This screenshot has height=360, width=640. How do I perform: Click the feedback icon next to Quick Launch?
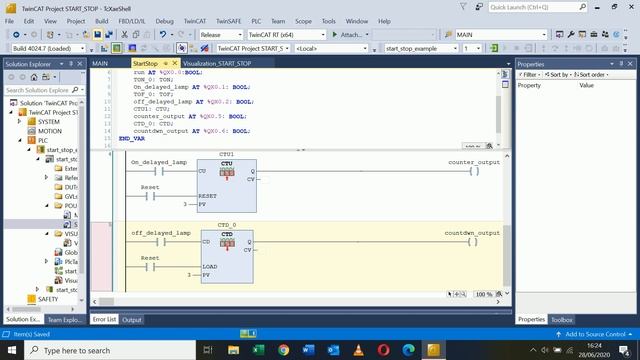479,7
